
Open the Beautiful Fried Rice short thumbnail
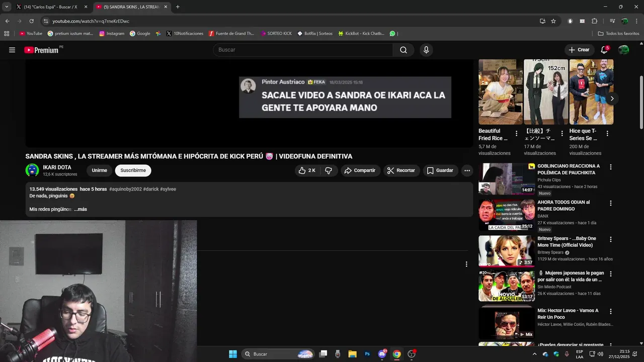point(501,92)
